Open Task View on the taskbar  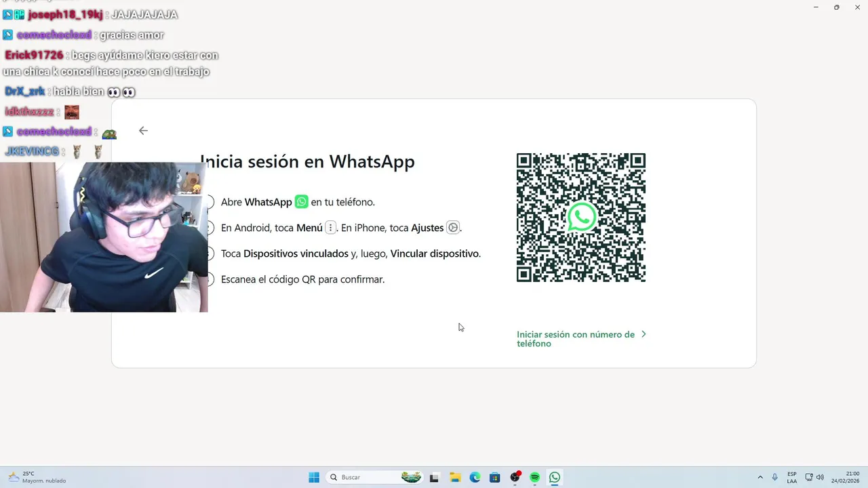click(434, 477)
